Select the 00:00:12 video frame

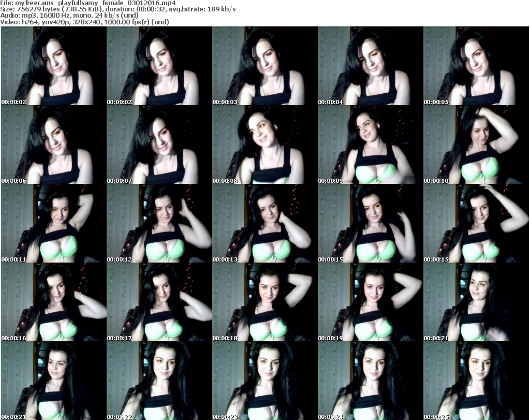coord(159,224)
